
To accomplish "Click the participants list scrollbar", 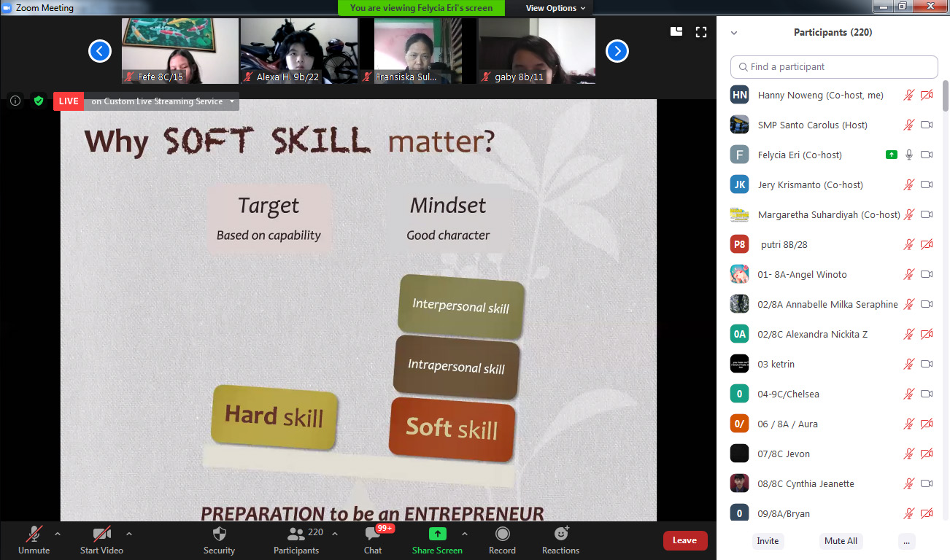I will (946, 96).
